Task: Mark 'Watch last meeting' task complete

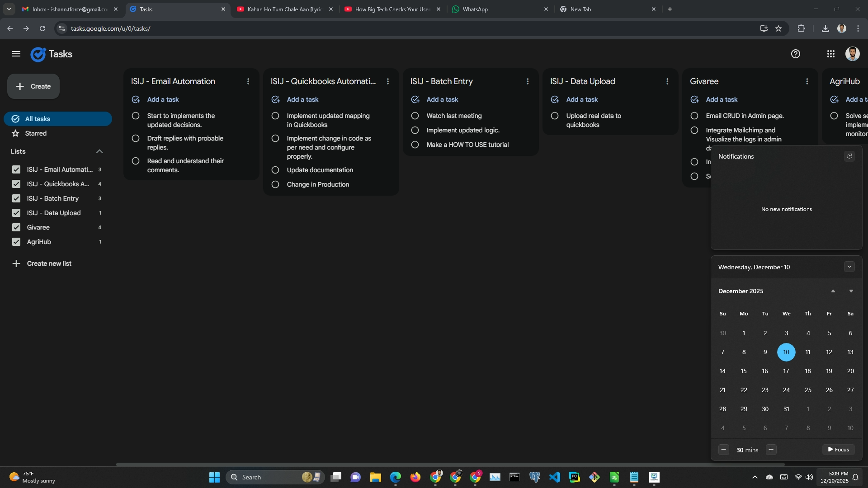Action: pos(415,116)
